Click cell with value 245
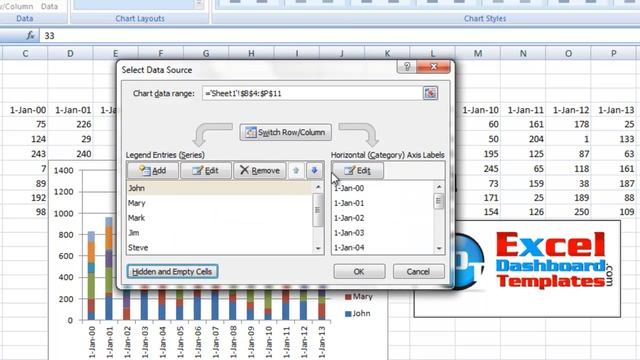 (x=478, y=169)
